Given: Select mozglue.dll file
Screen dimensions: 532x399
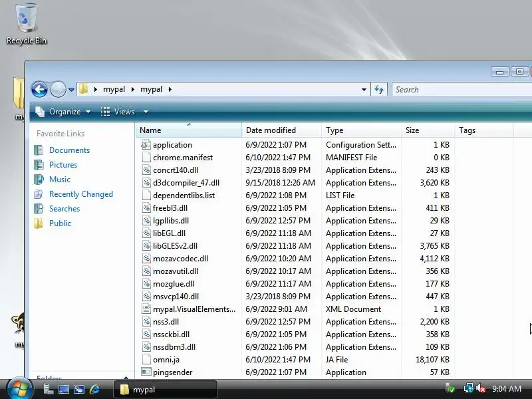Looking at the screenshot, I should [x=174, y=284].
